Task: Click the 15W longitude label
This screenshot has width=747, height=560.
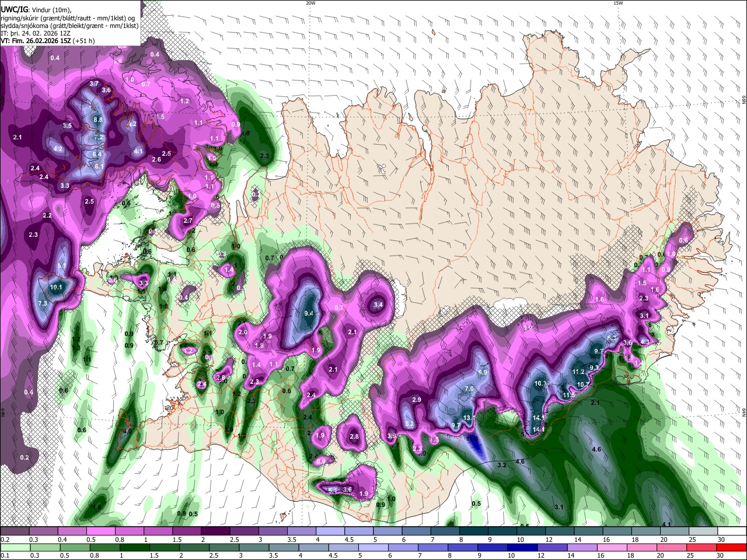Action: [x=618, y=3]
